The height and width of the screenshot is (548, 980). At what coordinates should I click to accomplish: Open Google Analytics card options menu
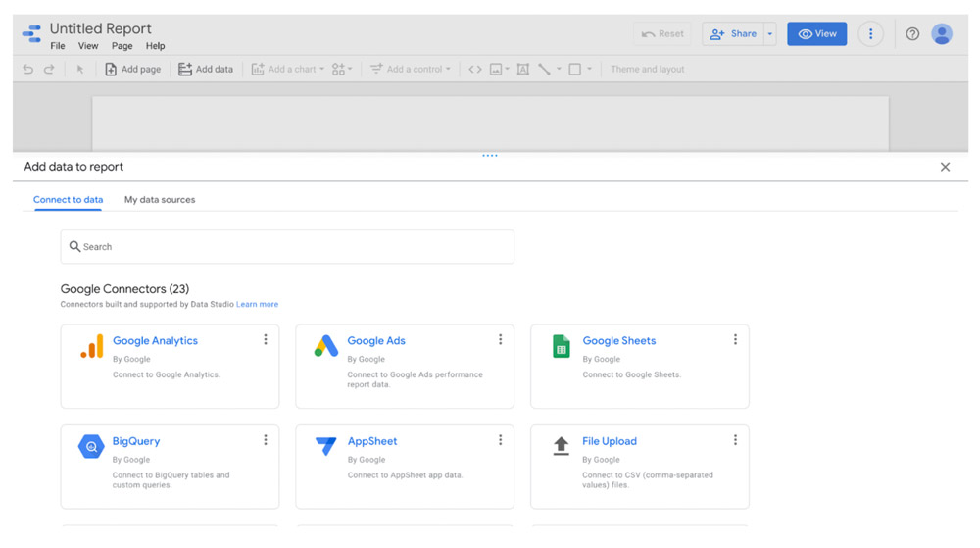point(266,339)
